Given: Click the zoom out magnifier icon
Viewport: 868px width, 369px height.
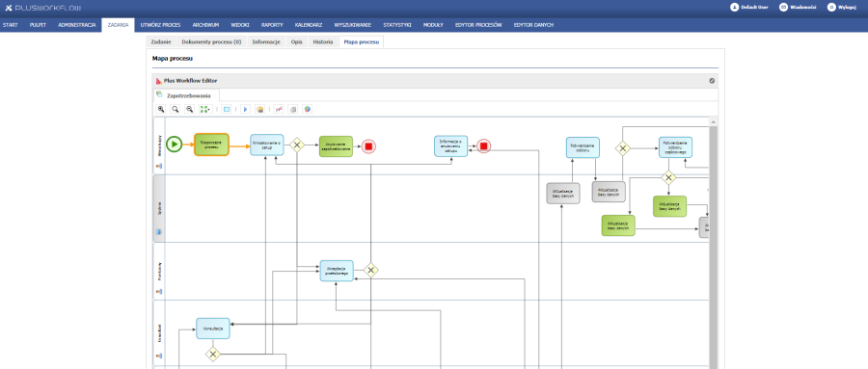Looking at the screenshot, I should 189,109.
